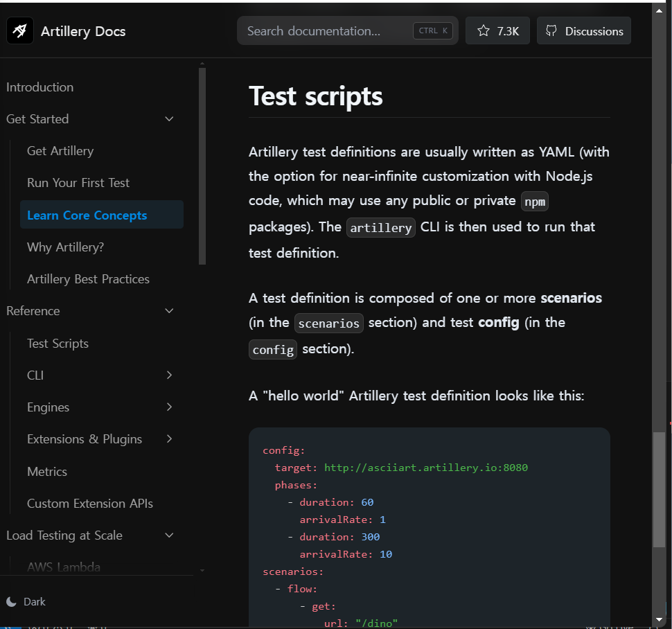Open Run Your First Test page
672x629 pixels.
78,183
